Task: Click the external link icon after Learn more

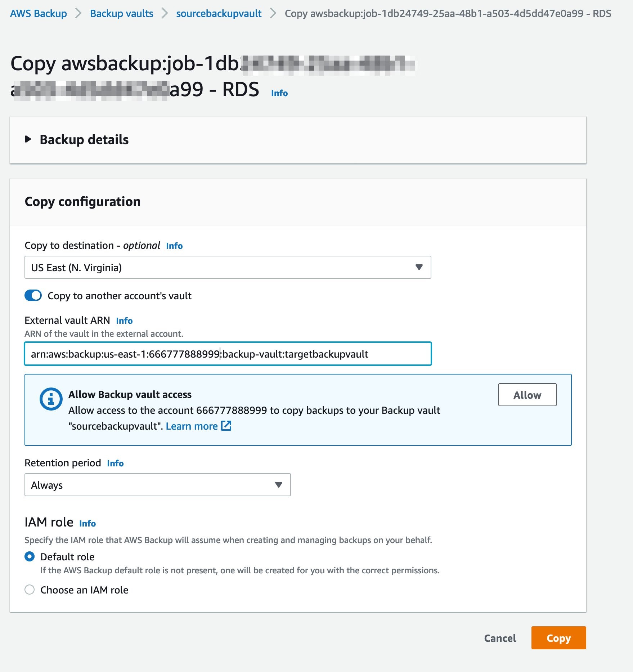Action: tap(226, 426)
